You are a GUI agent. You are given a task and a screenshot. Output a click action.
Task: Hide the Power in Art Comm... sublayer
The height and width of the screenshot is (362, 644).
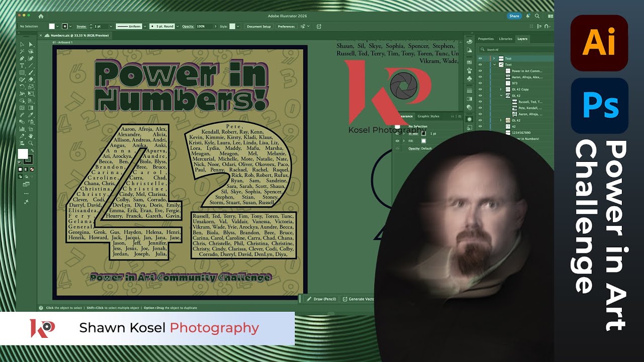click(480, 71)
